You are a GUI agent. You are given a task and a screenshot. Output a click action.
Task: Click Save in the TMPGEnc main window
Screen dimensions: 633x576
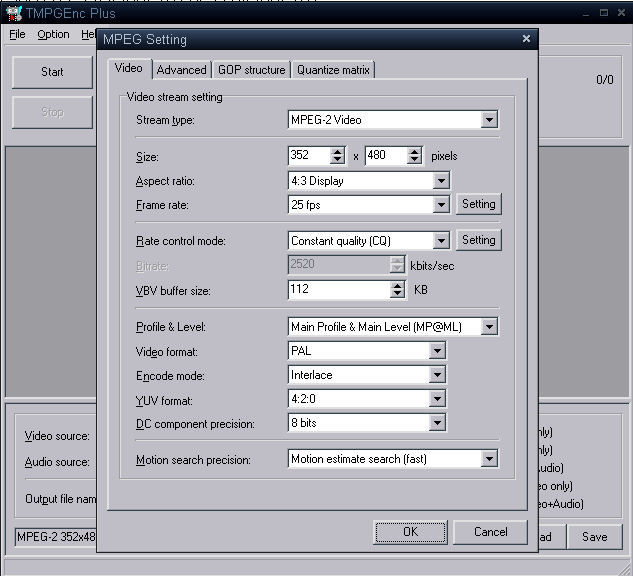595,537
